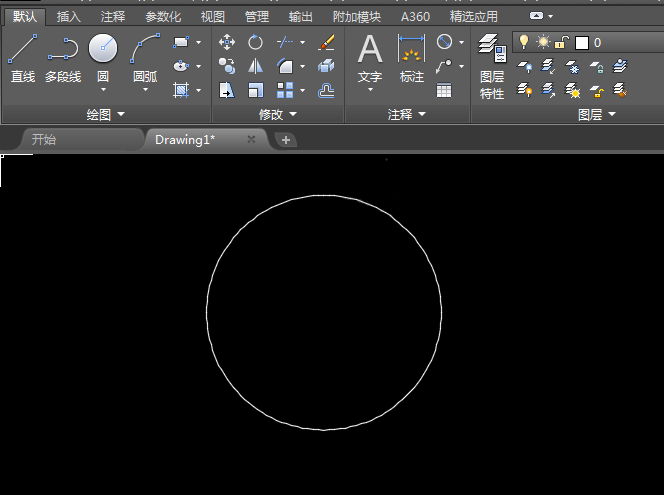The image size is (664, 495).
Task: Toggle layer lock padlock icon
Action: point(562,42)
